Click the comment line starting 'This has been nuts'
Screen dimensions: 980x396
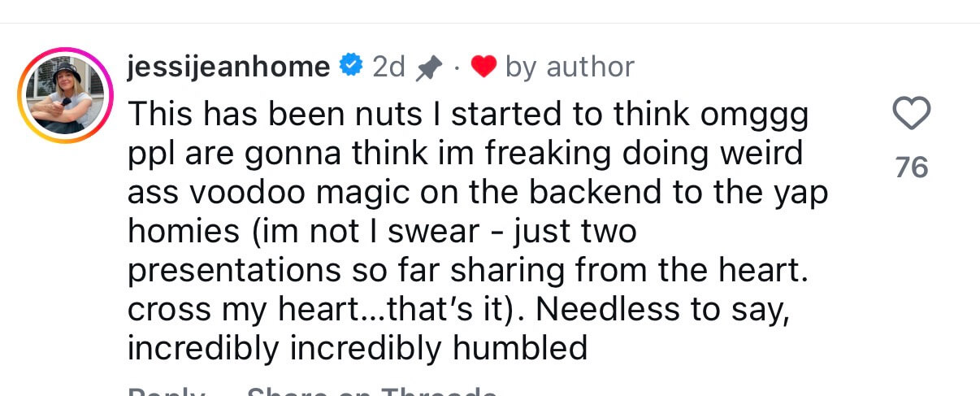pyautogui.click(x=468, y=115)
